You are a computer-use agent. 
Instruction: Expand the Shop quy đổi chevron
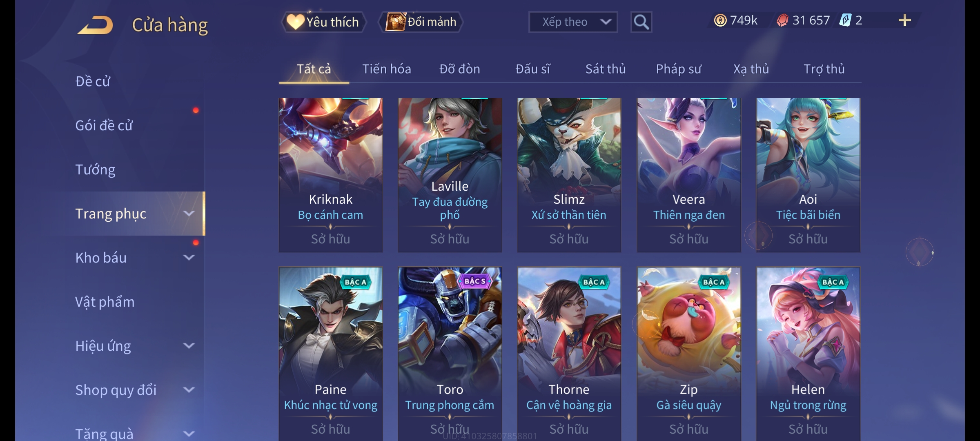coord(189,390)
